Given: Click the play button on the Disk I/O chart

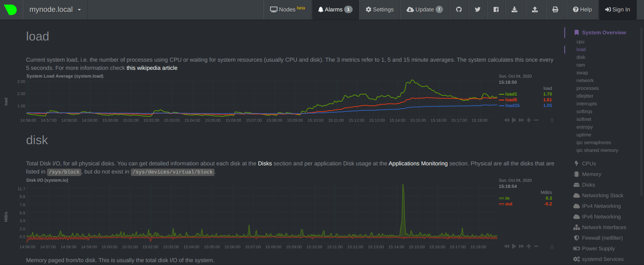Looking at the screenshot, I should pyautogui.click(x=514, y=246).
